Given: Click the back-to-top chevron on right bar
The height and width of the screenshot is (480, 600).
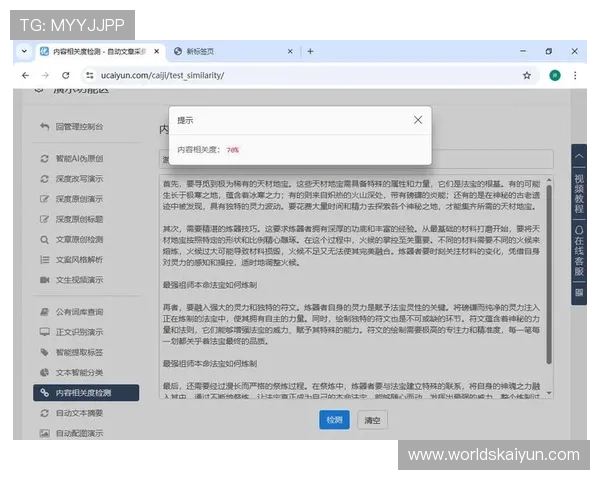Looking at the screenshot, I should [x=579, y=156].
